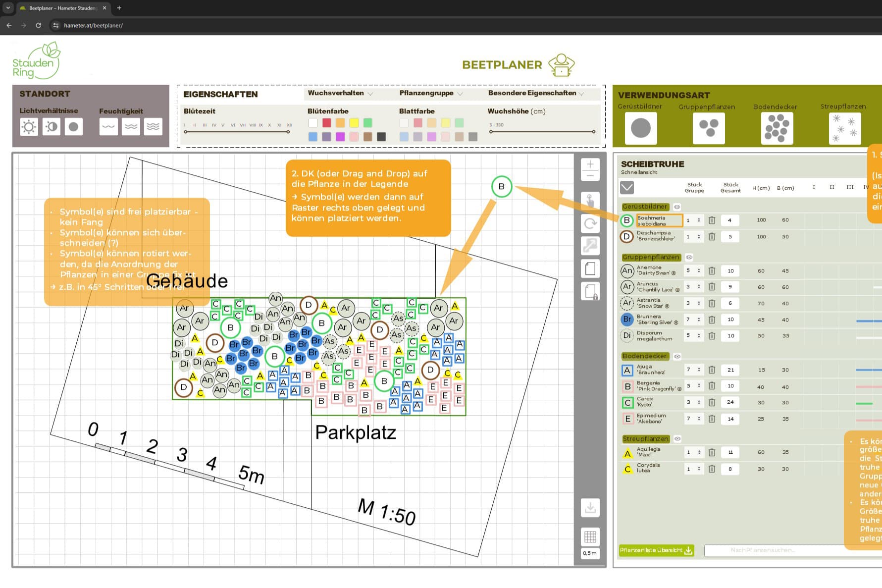Image resolution: width=882 pixels, height=588 pixels.
Task: Click the 0,5 m grid size label
Action: [x=590, y=553]
